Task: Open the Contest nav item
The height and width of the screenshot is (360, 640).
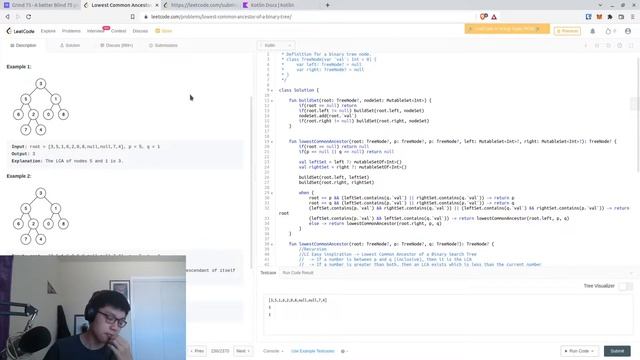Action: (119, 31)
